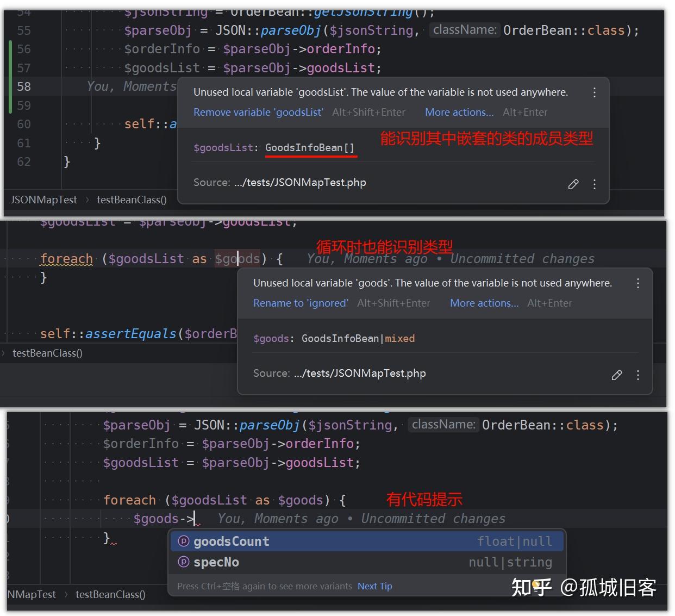This screenshot has height=616, width=675.
Task: Open 'More actions...' in the goods tooltip
Action: pos(484,303)
